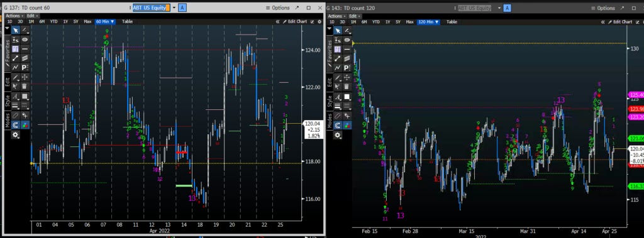Expand the security dropdown arrow beside ABT US Equity
644x238 pixels.
174,8
